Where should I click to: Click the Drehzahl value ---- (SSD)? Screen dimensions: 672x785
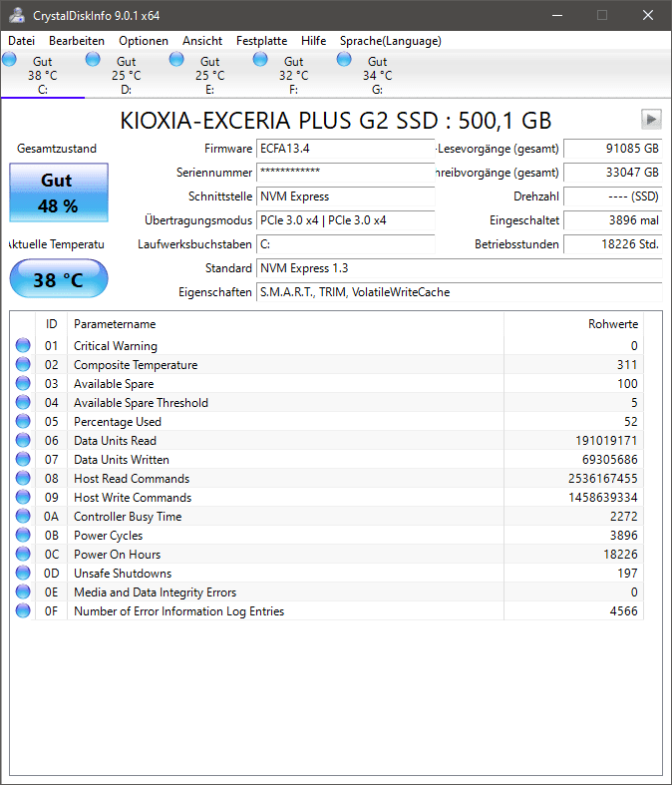click(613, 196)
